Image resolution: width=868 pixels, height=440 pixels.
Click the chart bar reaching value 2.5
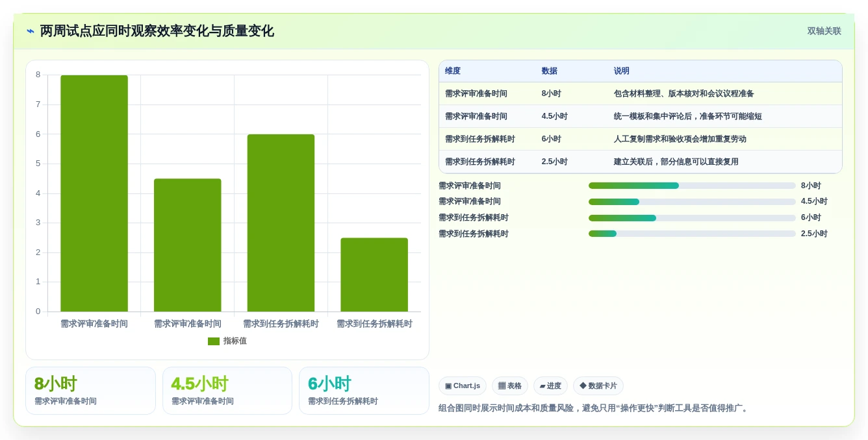click(x=374, y=275)
